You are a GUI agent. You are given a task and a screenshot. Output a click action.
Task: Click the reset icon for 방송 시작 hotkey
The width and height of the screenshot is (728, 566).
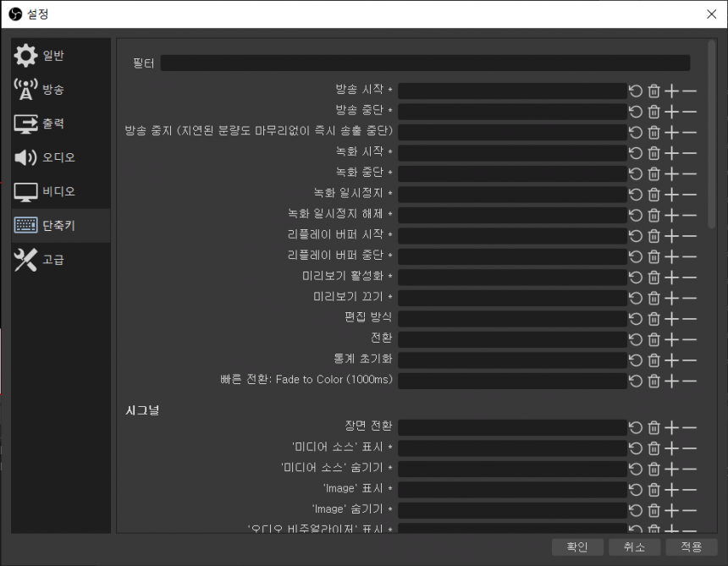click(636, 91)
